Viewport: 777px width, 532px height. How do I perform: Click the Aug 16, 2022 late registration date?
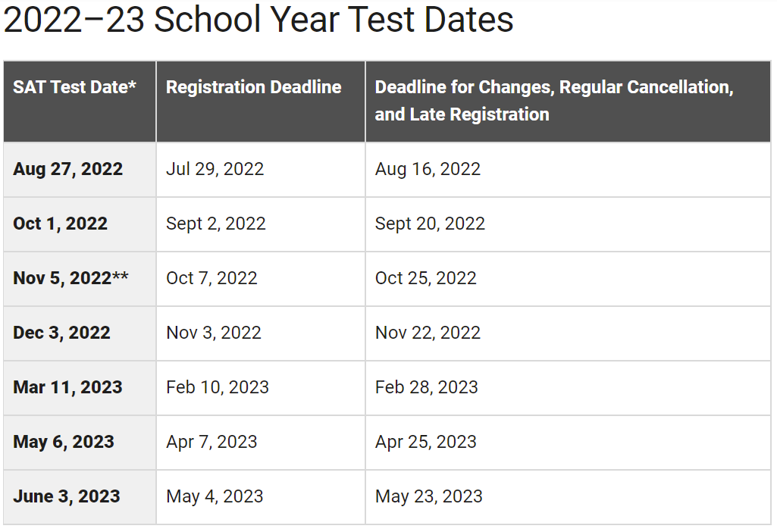(428, 169)
